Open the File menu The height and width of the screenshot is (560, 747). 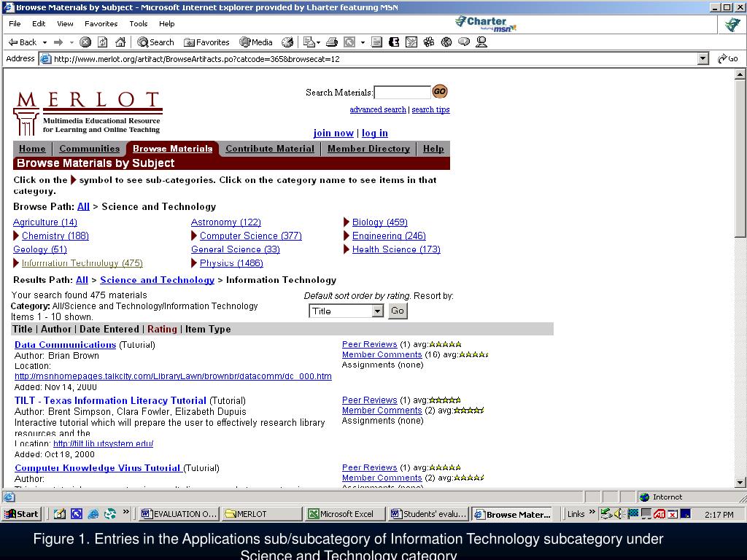click(15, 23)
